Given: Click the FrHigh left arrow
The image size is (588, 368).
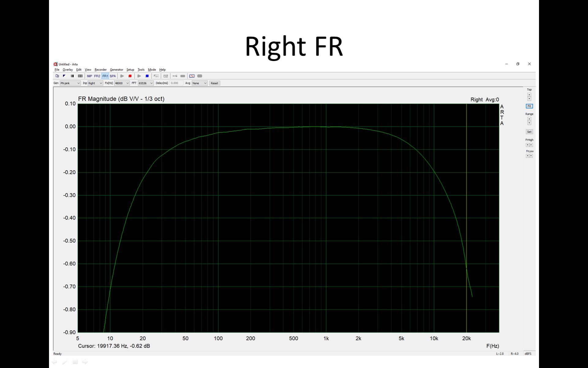Looking at the screenshot, I should pos(527,145).
